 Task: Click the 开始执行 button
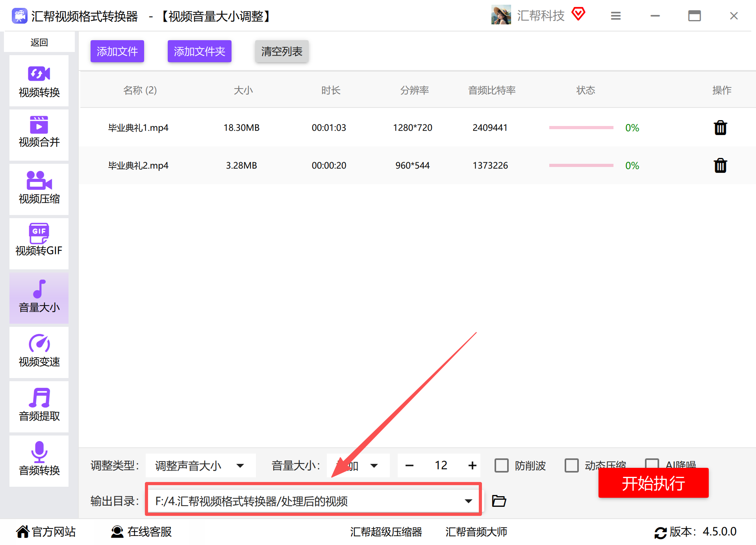654,483
